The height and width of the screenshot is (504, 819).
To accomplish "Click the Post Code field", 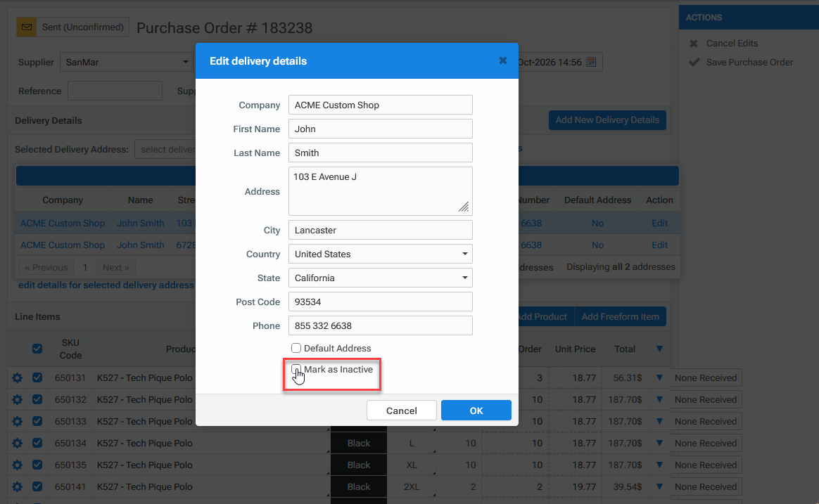I will (x=380, y=302).
